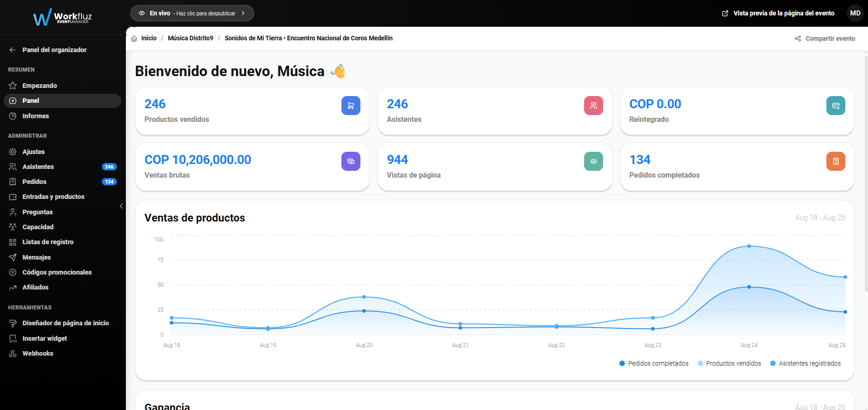The height and width of the screenshot is (410, 868).
Task: Open Música Distrito9 breadcrumb link
Action: point(191,38)
